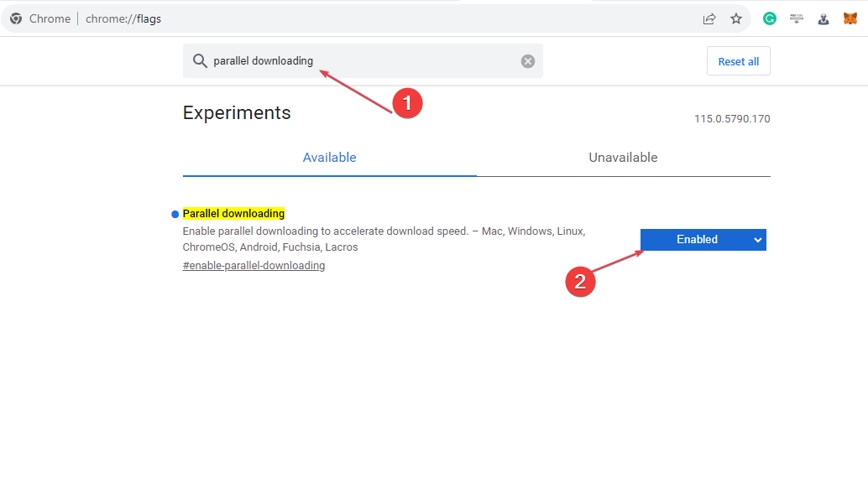Click the version number 115.0.5790.170
The image size is (868, 478).
point(732,119)
